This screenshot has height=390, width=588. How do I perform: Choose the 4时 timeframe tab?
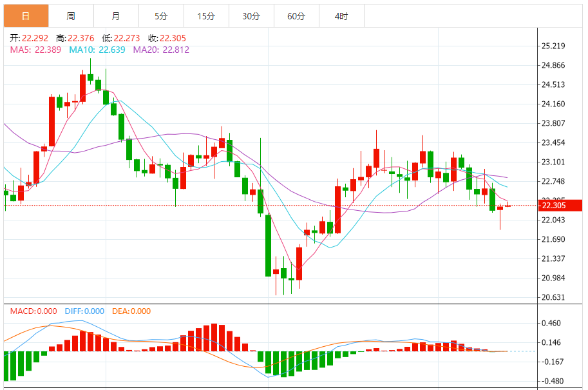coord(341,16)
